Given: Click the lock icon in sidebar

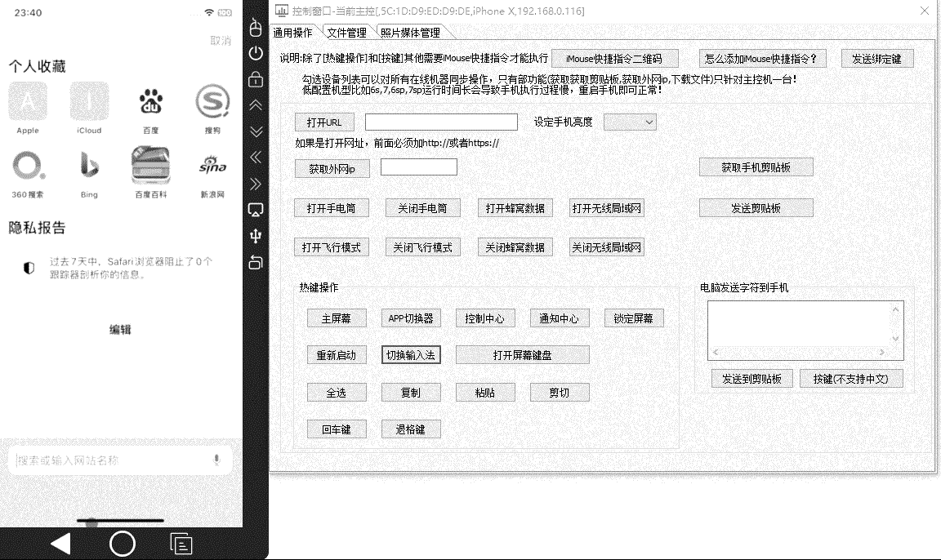Looking at the screenshot, I should pos(256,78).
